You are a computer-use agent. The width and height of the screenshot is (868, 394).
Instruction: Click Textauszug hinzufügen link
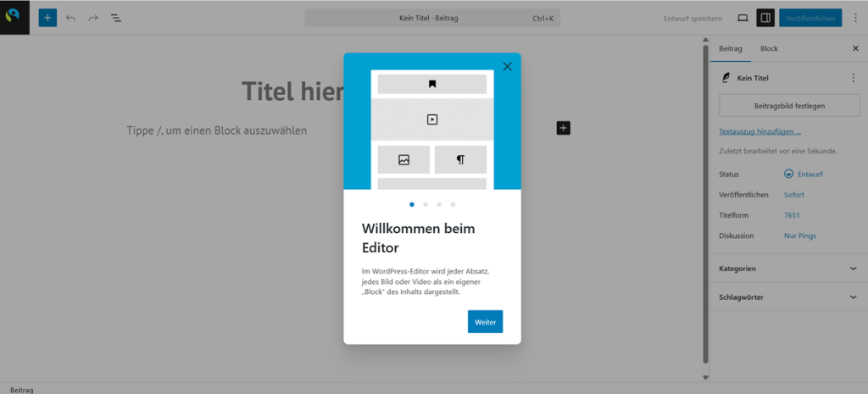[760, 131]
